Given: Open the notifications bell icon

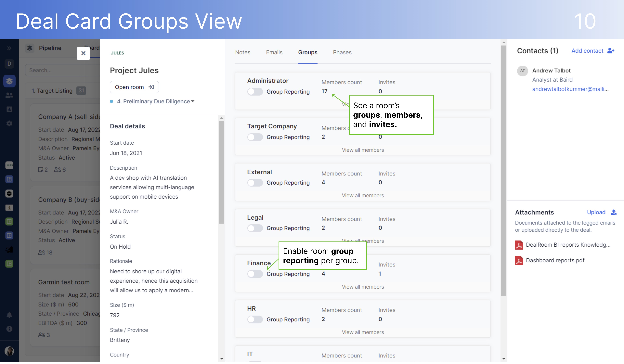Looking at the screenshot, I should pyautogui.click(x=9, y=315).
